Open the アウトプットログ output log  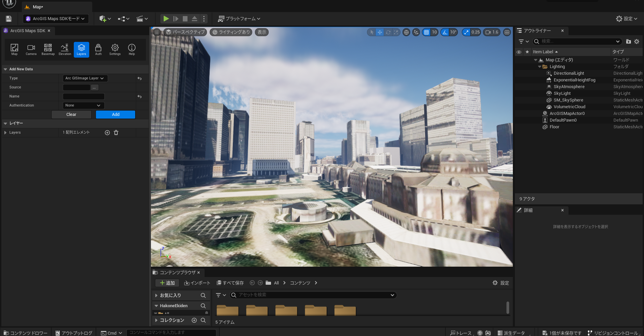pyautogui.click(x=74, y=333)
